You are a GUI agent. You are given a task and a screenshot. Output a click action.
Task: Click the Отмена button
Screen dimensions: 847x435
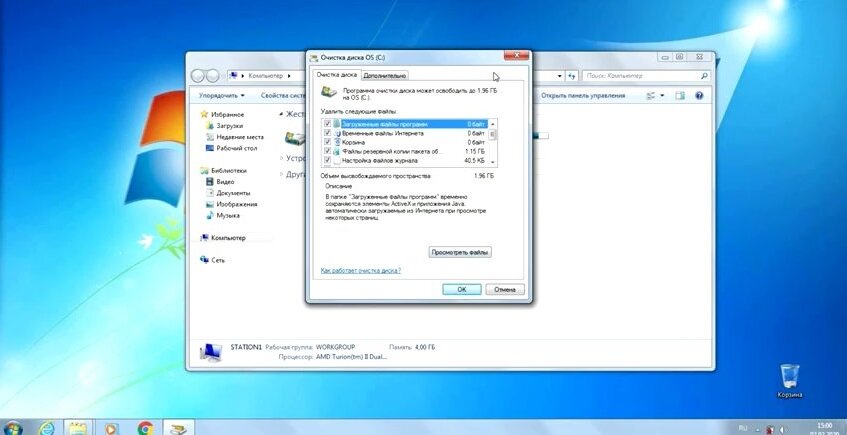point(505,290)
